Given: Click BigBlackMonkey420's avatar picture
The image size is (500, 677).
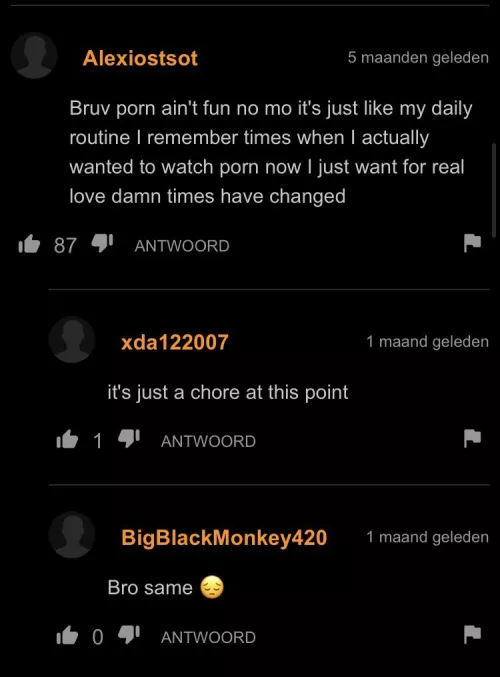Looking at the screenshot, I should click(72, 535).
